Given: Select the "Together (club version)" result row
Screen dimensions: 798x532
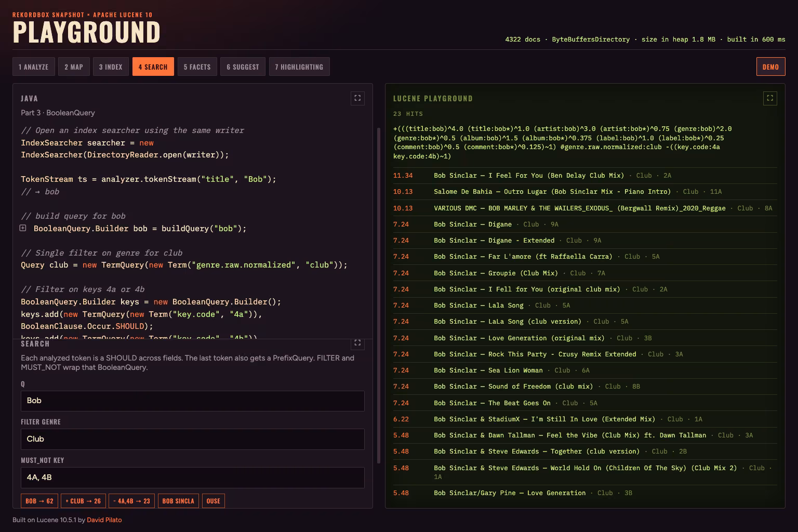Looking at the screenshot, I should click(585, 451).
